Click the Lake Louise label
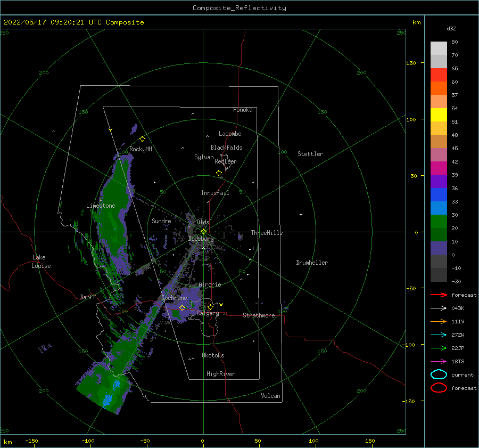Image resolution: width=479 pixels, height=448 pixels. click(41, 262)
